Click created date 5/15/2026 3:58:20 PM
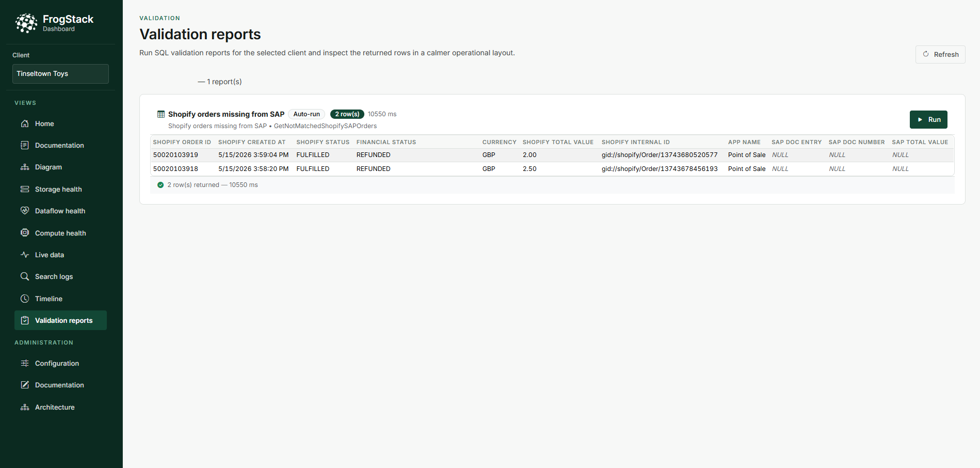Screen dimensions: 980x468 coord(253,169)
